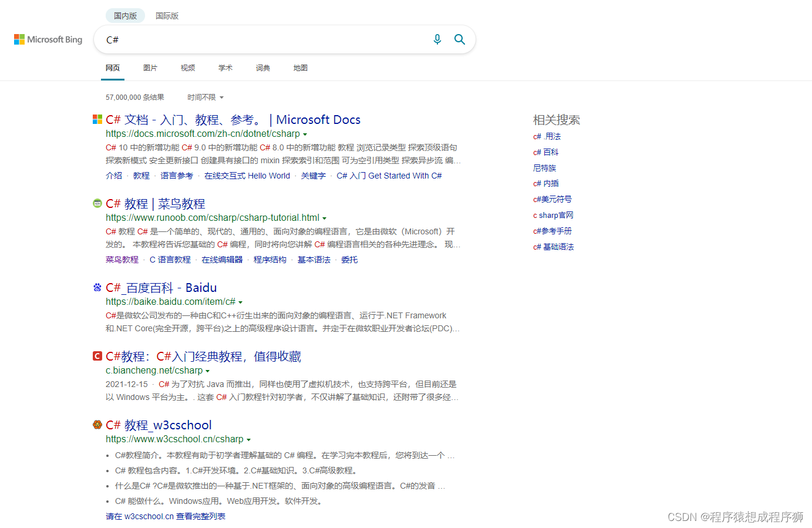Click the baike.baidu.com item URL
Screen dimensions: 812x528
[x=170, y=302]
